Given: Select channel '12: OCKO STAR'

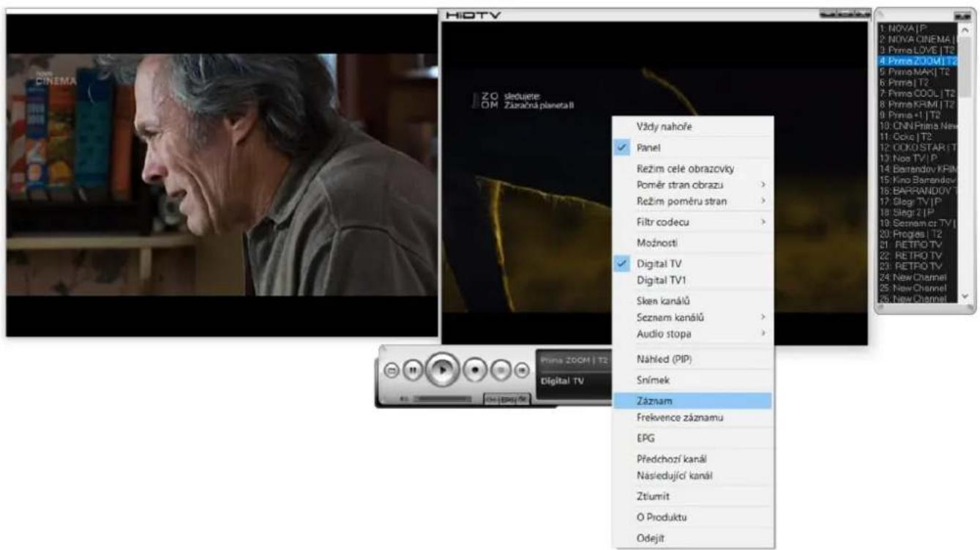Looking at the screenshot, I should click(919, 147).
